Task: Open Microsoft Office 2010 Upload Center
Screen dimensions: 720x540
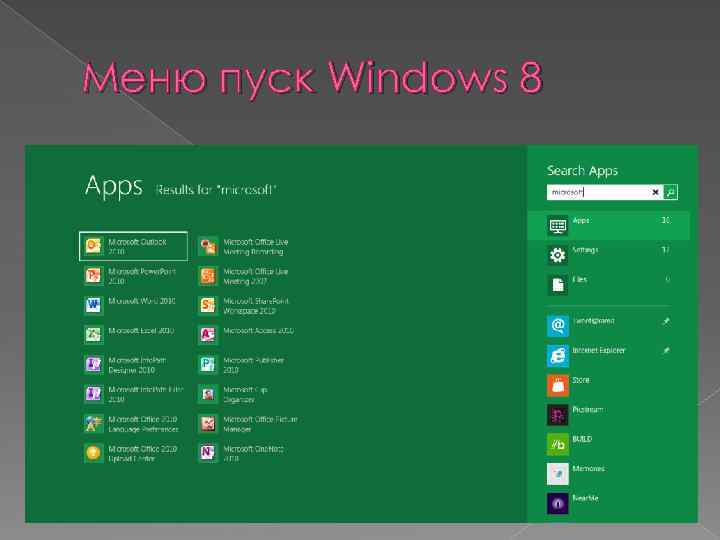Action: [133, 453]
